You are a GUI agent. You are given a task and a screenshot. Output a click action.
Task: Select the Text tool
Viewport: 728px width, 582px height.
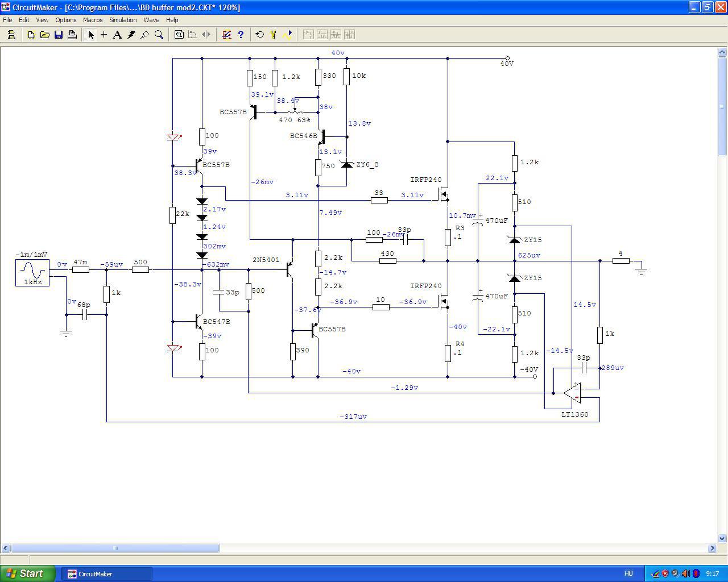(117, 35)
